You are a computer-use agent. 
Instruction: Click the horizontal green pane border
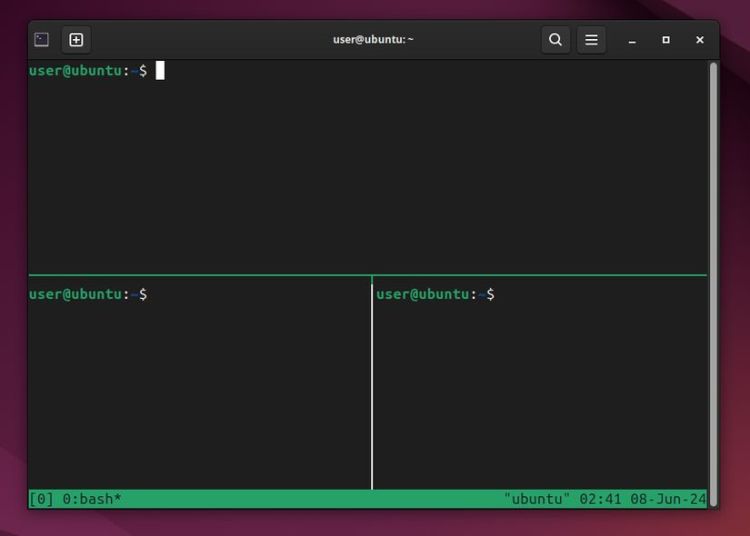(x=200, y=275)
